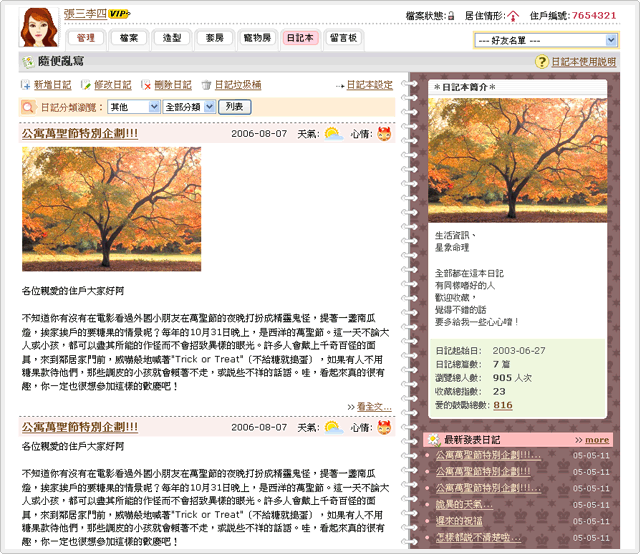
Task: Click resident number 7654321
Action: (594, 16)
